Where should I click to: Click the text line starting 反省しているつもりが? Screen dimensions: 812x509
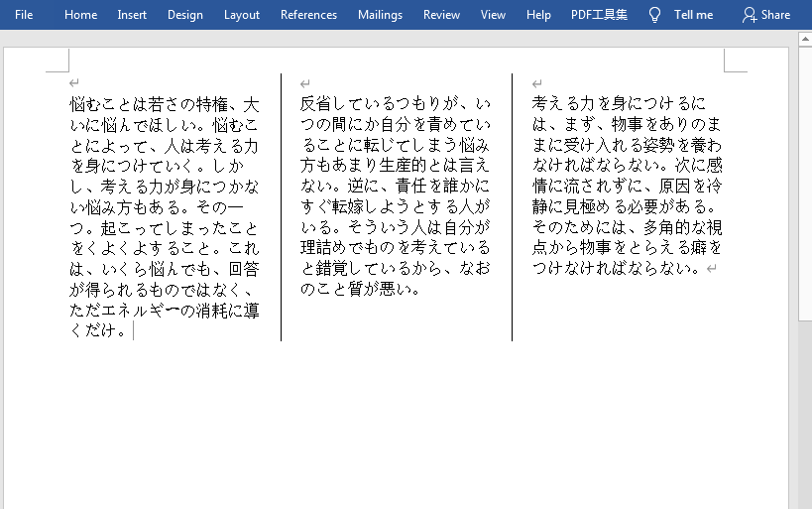(396, 103)
